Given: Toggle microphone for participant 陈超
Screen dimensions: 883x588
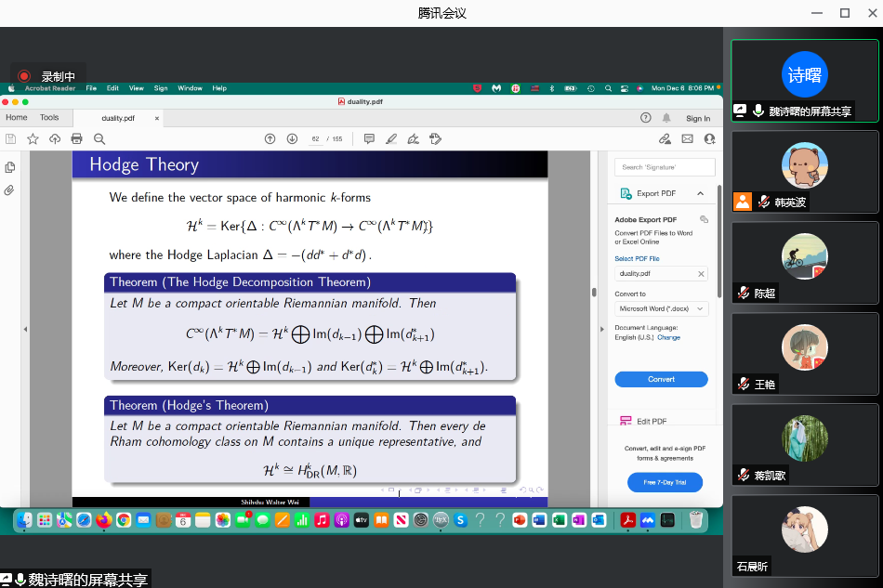Looking at the screenshot, I should [x=744, y=293].
